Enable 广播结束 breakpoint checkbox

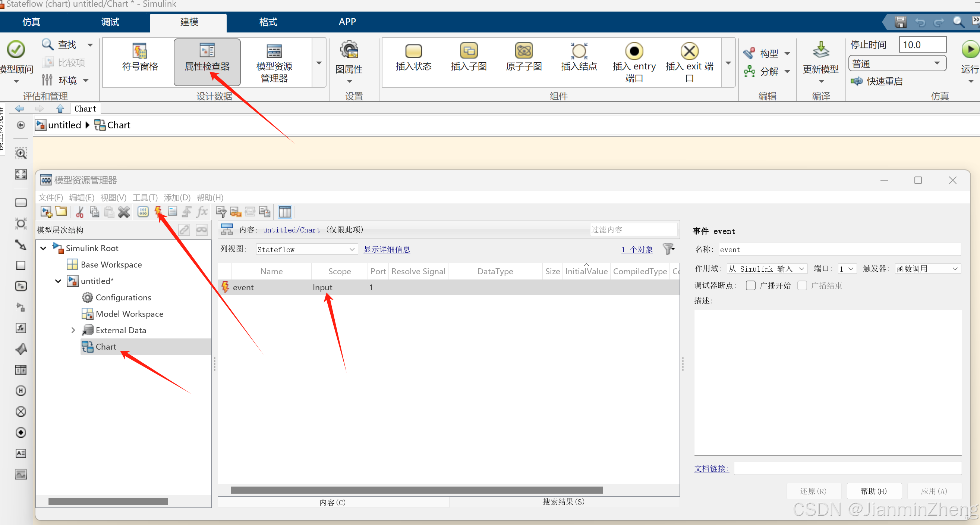(802, 285)
